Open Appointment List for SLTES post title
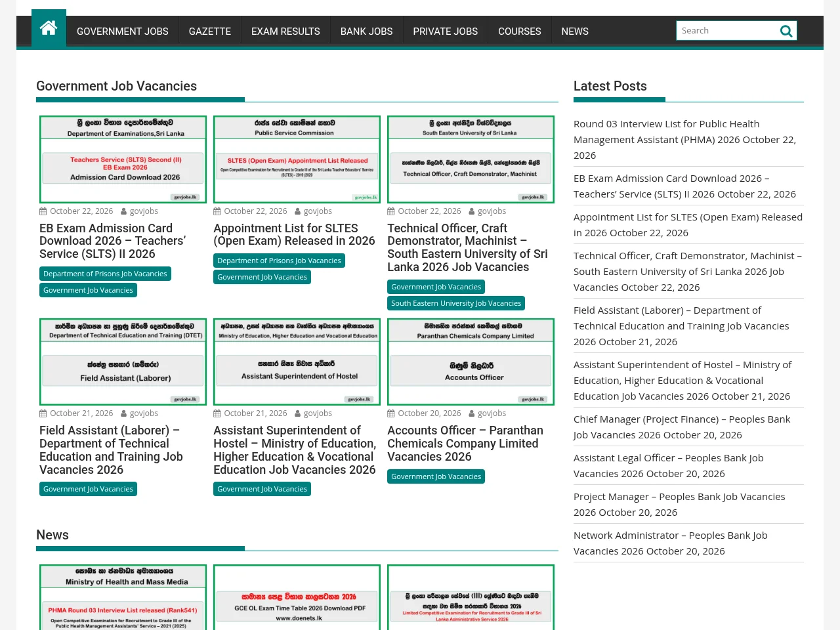 click(x=294, y=234)
